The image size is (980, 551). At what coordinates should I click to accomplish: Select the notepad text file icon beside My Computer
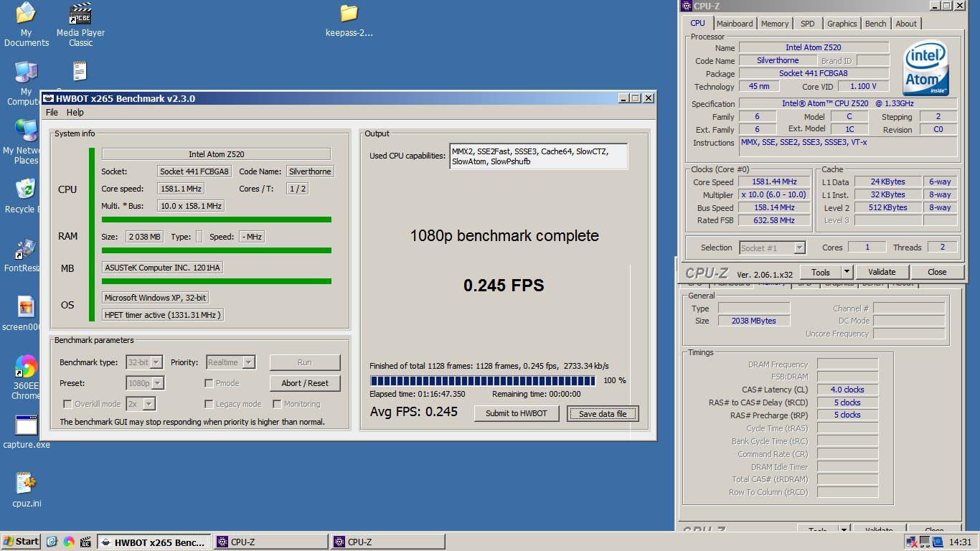[x=80, y=72]
